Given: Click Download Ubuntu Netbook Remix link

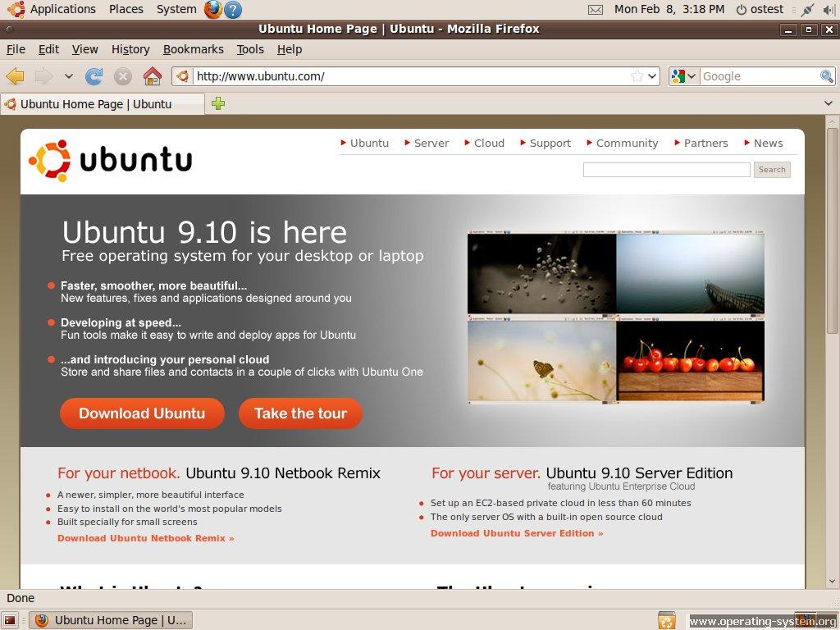Looking at the screenshot, I should point(146,538).
